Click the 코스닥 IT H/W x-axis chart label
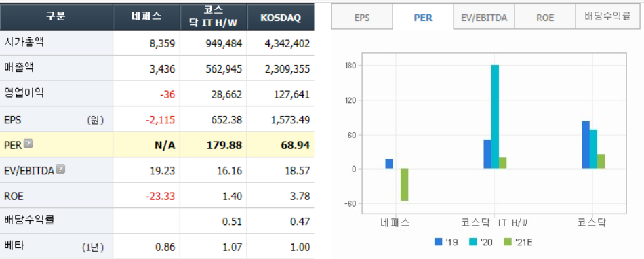The height and width of the screenshot is (259, 644). (494, 224)
